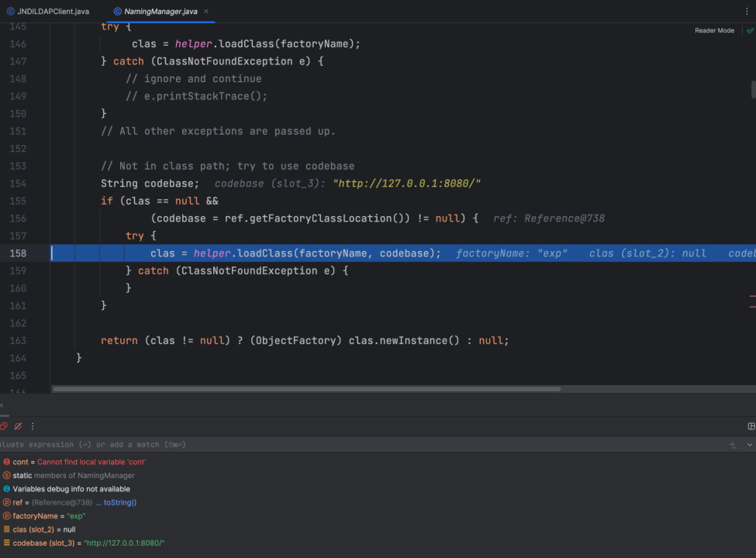Close the NamingManager.java tab
756x558 pixels.
coord(206,11)
